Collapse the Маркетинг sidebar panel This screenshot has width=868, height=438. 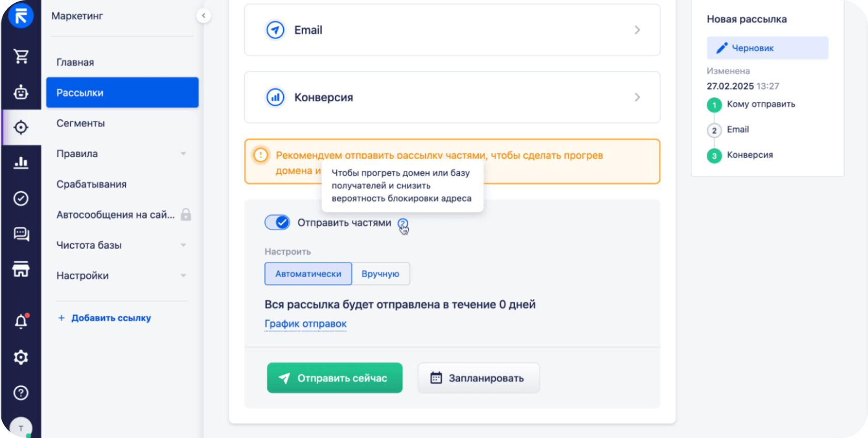[x=204, y=16]
